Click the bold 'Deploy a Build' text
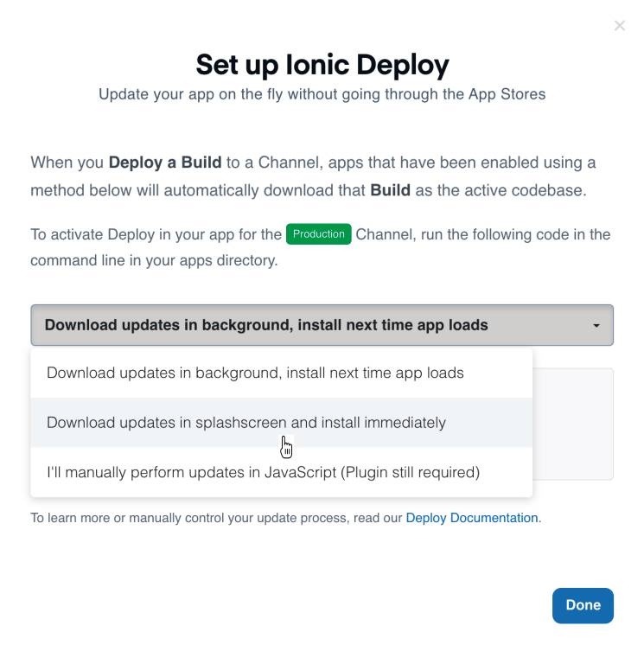 pos(165,163)
